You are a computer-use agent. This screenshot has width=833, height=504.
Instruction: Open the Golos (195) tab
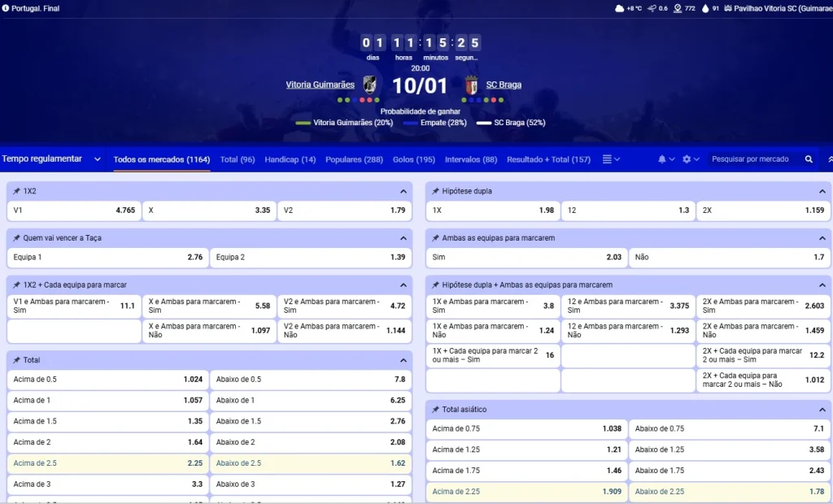click(x=414, y=159)
